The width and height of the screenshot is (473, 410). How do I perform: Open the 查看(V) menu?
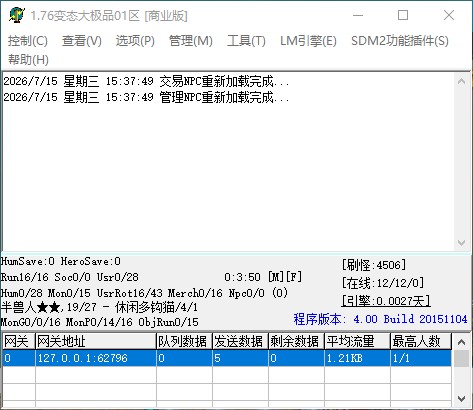click(82, 41)
